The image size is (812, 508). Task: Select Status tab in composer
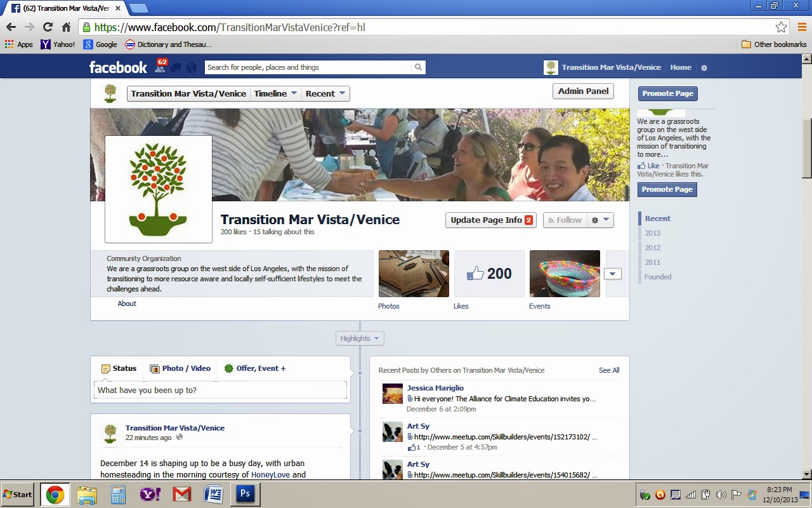[119, 368]
